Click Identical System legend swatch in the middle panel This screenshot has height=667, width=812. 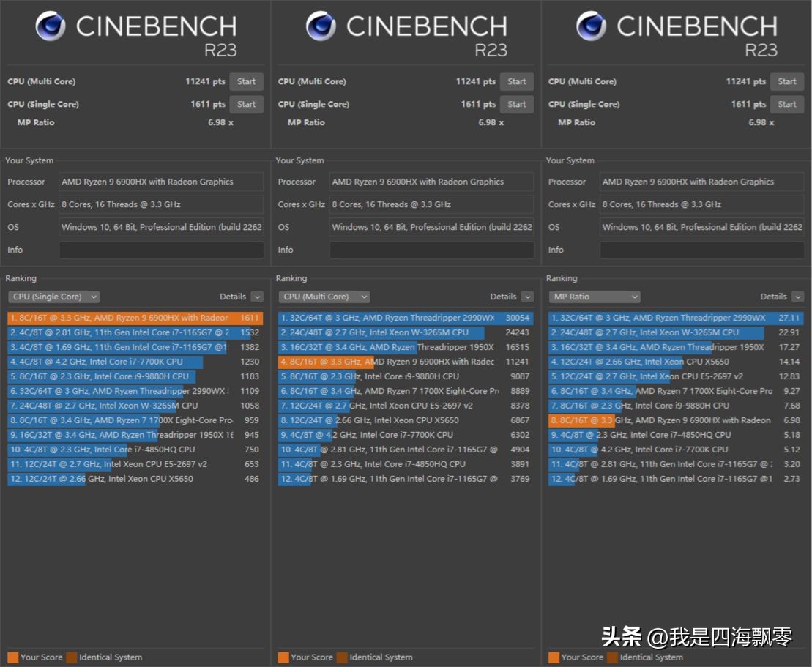(x=342, y=657)
